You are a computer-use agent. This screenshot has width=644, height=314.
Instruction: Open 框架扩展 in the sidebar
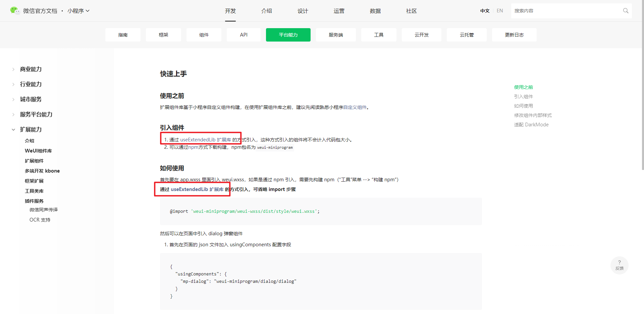click(34, 181)
